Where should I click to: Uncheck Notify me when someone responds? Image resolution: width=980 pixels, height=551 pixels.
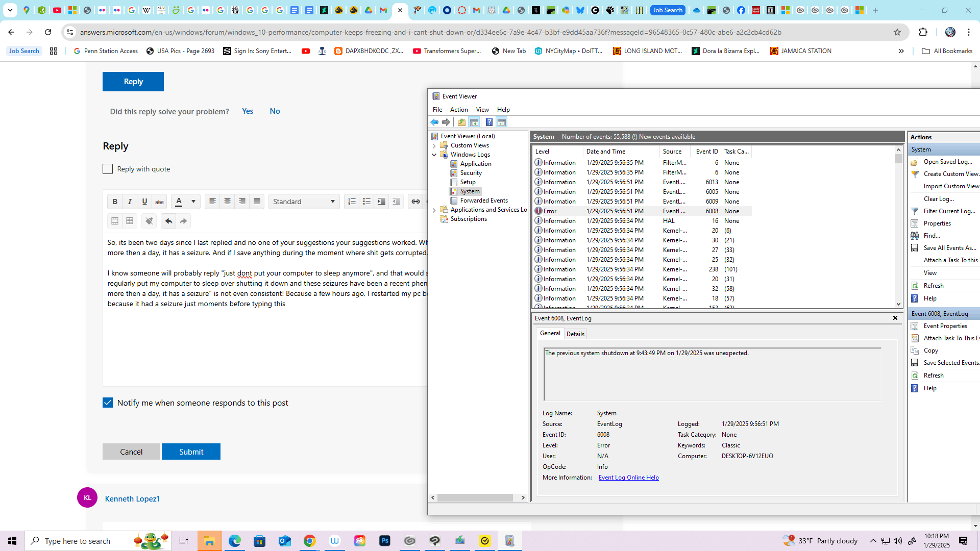pyautogui.click(x=108, y=403)
